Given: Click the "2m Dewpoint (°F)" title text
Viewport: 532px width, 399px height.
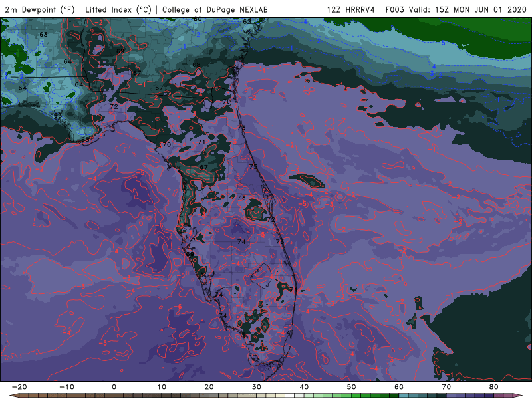Looking at the screenshot, I should pos(39,9).
